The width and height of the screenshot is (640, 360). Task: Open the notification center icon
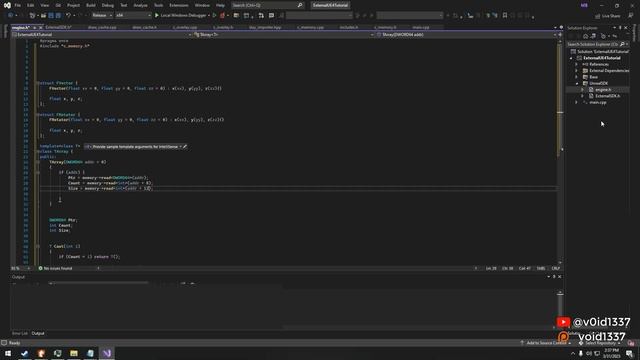[629, 353]
